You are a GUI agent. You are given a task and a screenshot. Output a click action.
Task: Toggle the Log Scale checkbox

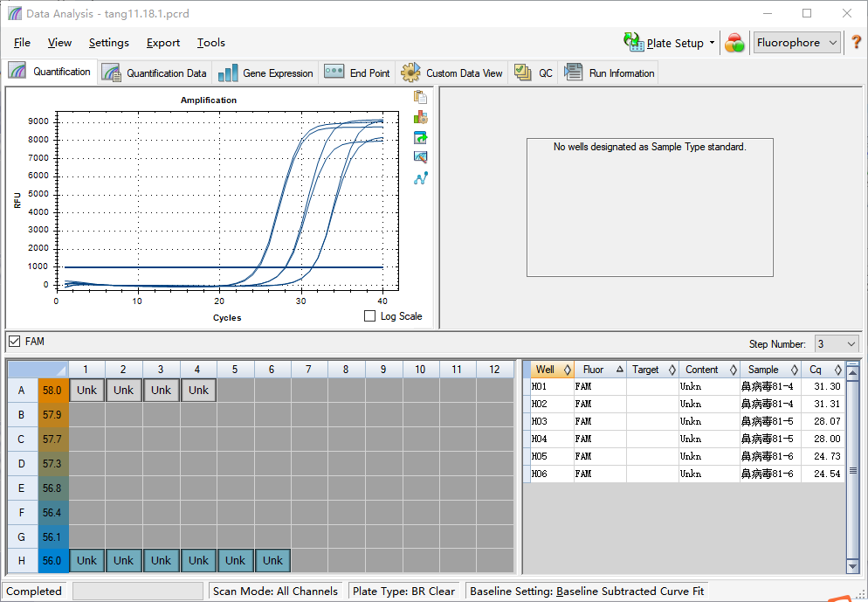coord(369,316)
